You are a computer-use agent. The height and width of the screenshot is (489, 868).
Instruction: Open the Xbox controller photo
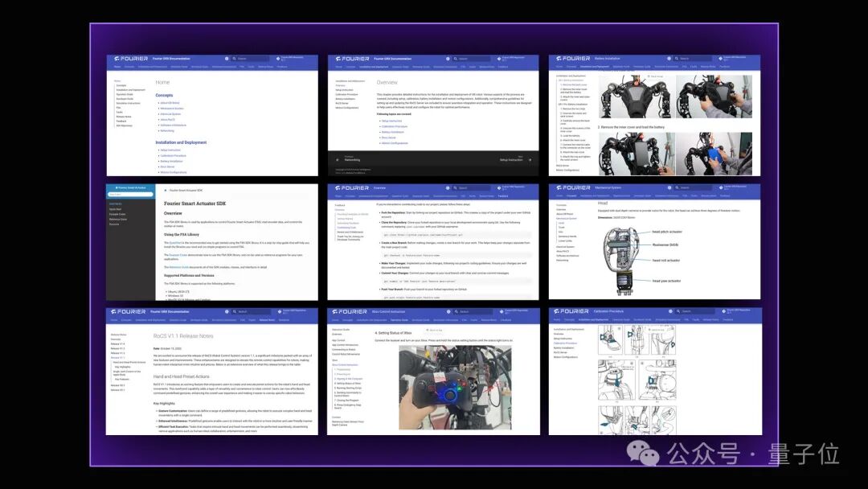[455, 388]
